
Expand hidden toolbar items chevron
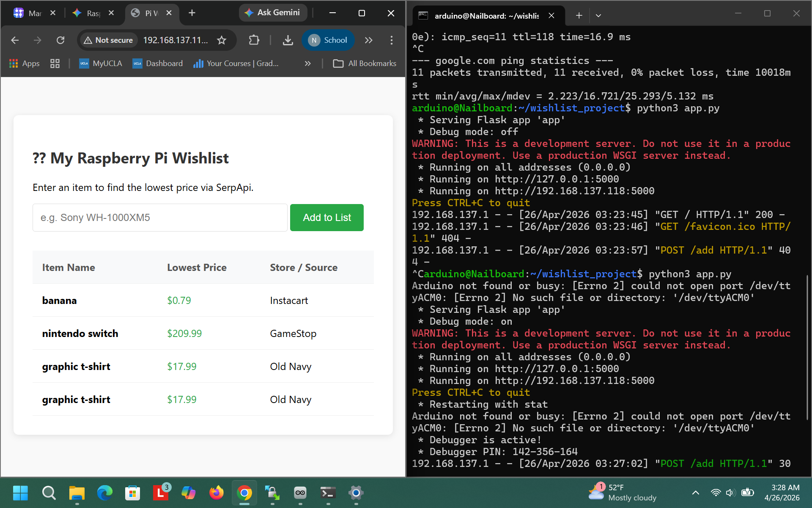pyautogui.click(x=368, y=40)
